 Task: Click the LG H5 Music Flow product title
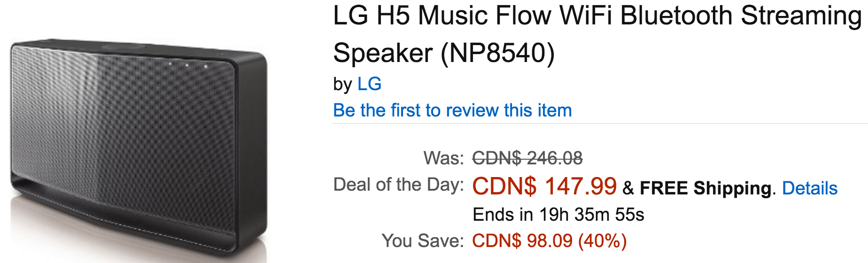[x=597, y=34]
